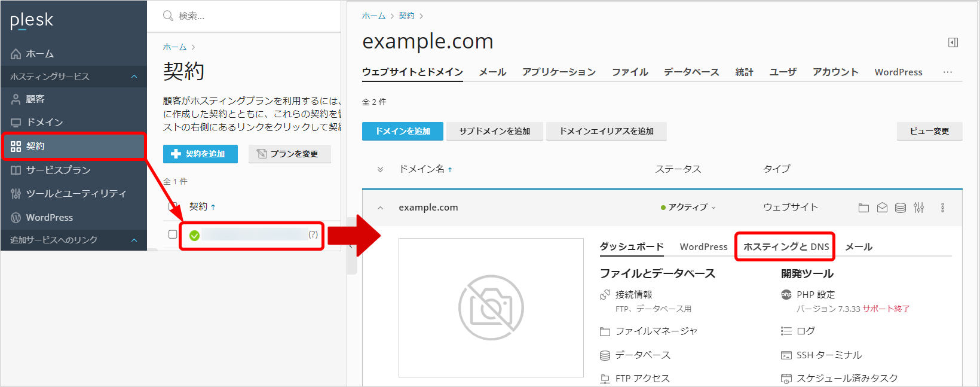Click the 契約を追加 button
Image resolution: width=980 pixels, height=387 pixels.
200,154
